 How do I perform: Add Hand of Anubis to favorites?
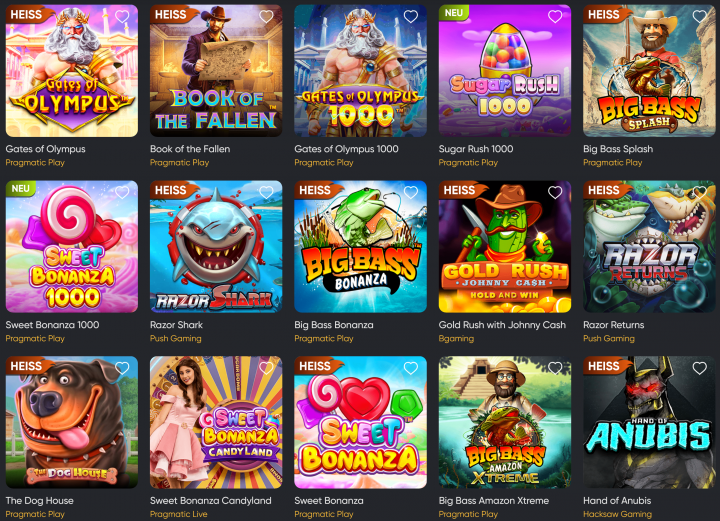699,368
